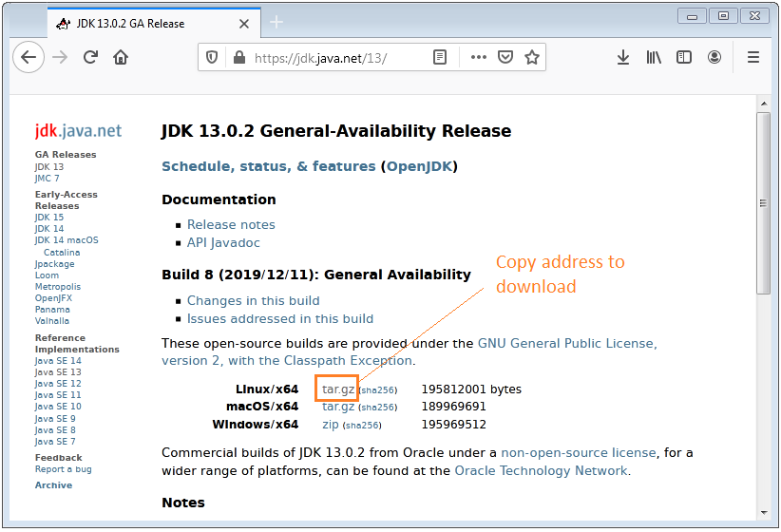Open non-open-source license link
Viewport: 781px width, 532px height.
click(x=579, y=453)
